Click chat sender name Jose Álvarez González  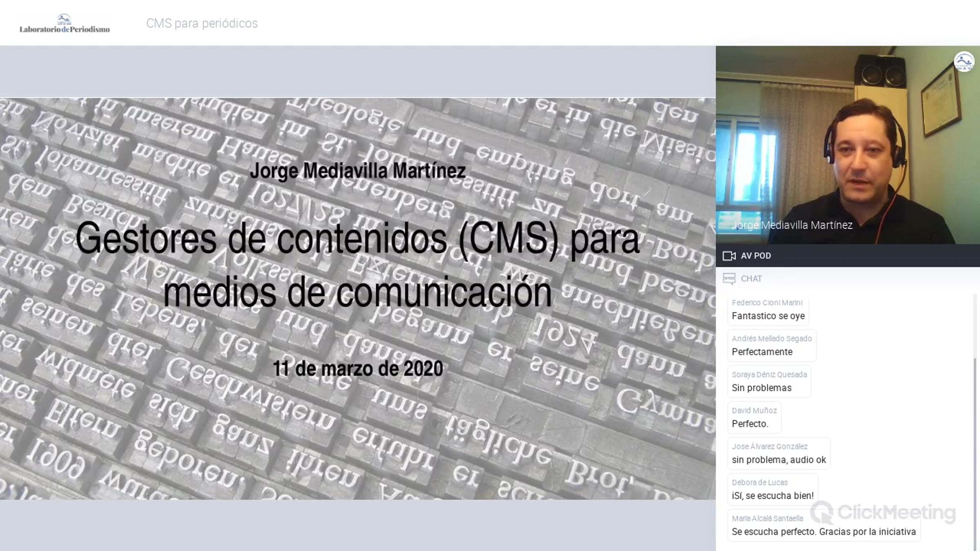coord(770,446)
